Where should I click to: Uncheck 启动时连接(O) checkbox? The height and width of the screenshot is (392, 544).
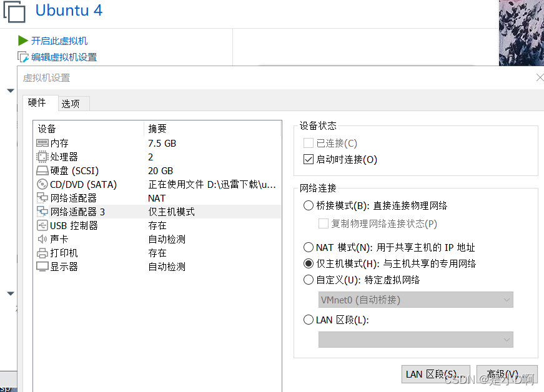click(x=308, y=159)
